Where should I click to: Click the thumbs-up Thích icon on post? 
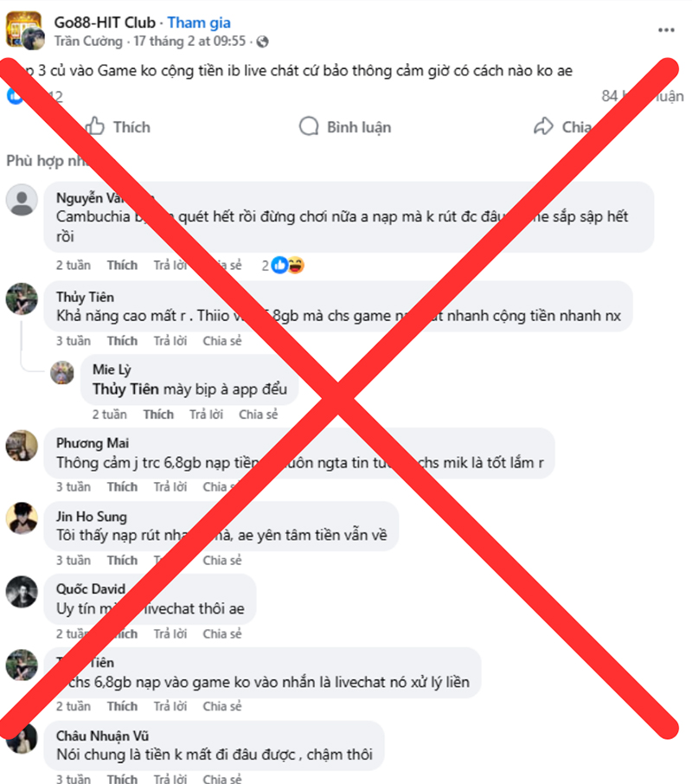pos(95,126)
